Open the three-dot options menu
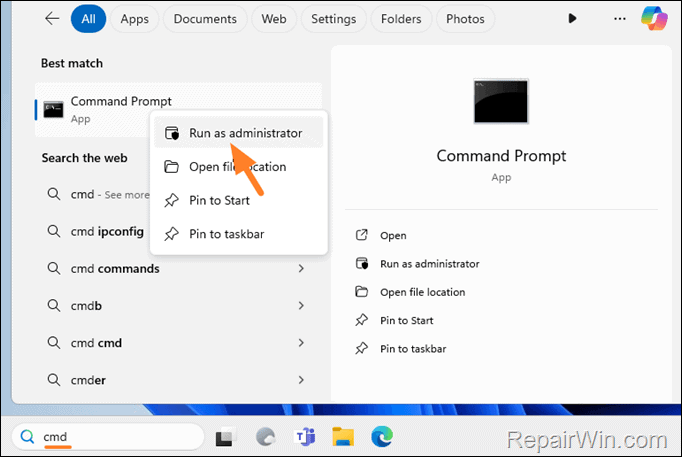This screenshot has width=682, height=457. pos(619,19)
